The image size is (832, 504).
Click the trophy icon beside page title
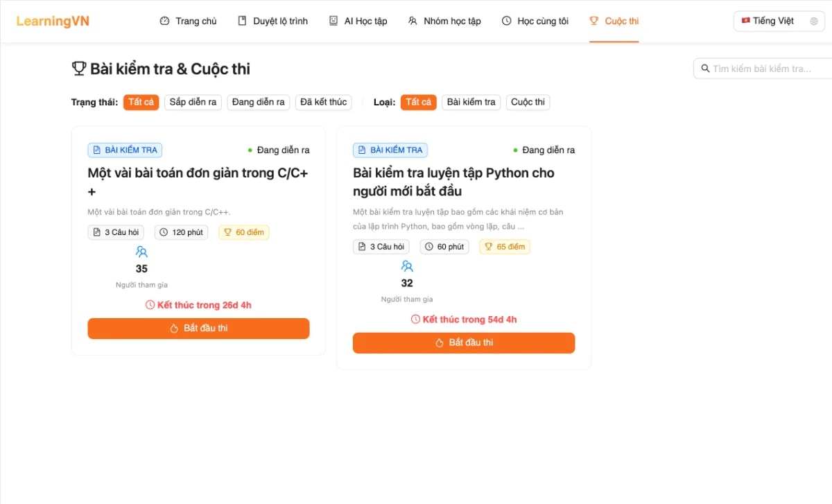tap(79, 69)
